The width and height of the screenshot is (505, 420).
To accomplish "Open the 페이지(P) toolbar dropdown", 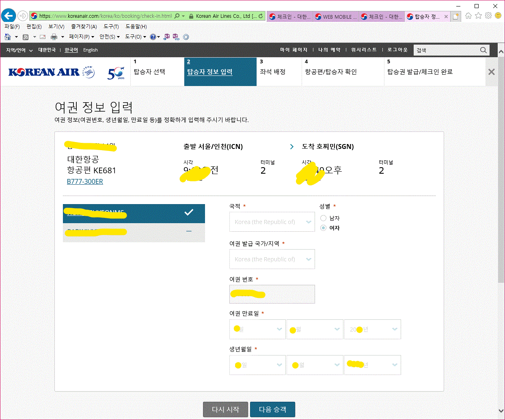I will [81, 37].
